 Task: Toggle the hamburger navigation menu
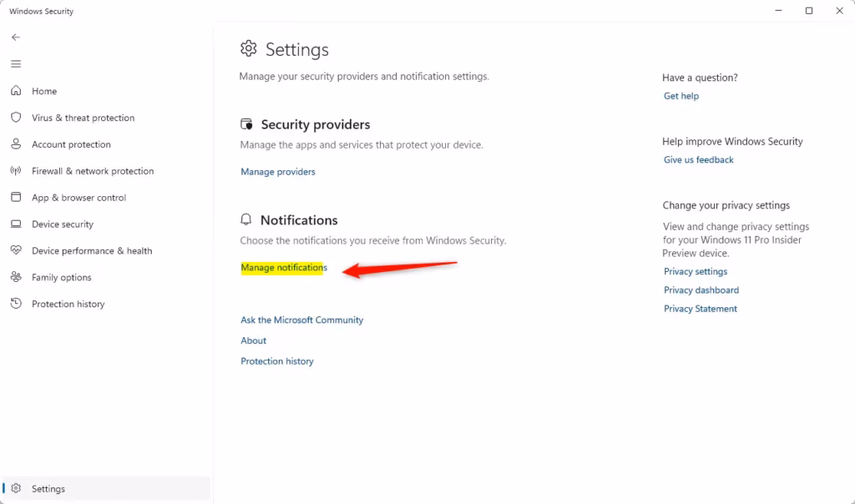(x=16, y=64)
